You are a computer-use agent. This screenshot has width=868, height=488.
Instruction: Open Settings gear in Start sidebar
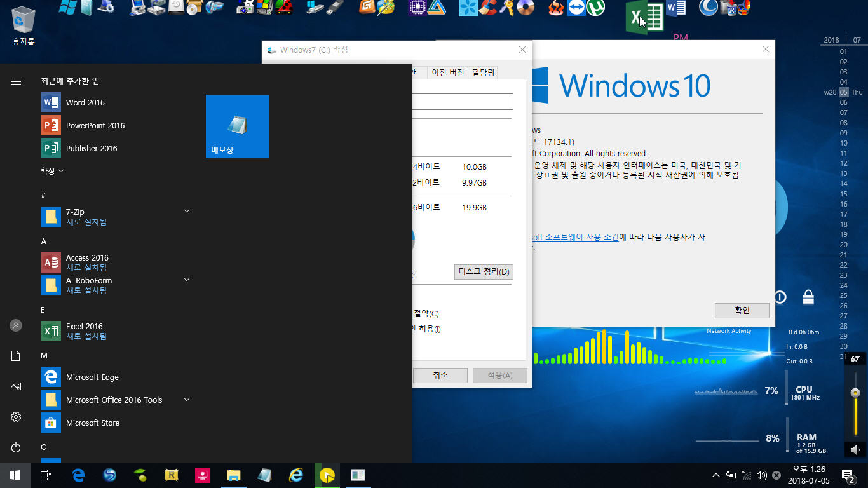[x=16, y=417]
